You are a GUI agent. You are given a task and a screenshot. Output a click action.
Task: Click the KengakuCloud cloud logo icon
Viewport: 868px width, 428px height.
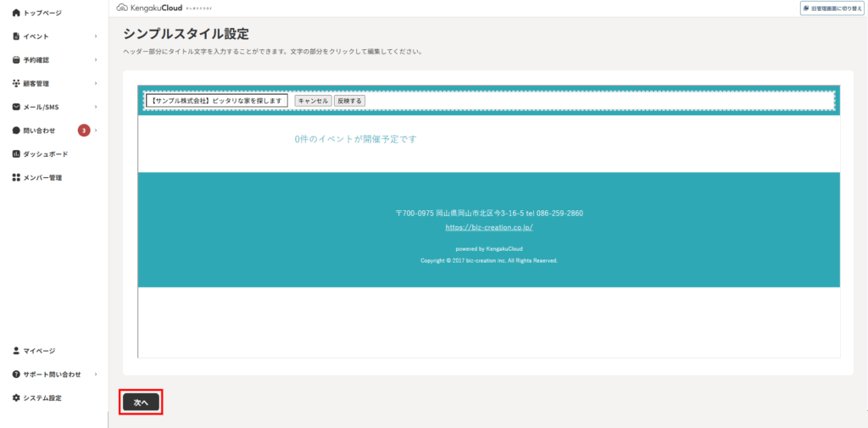coord(123,8)
